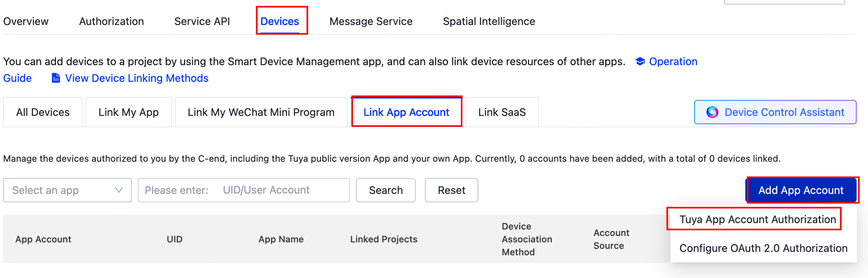Expand the app selection chevron
This screenshot has height=278, width=868.
click(x=119, y=190)
